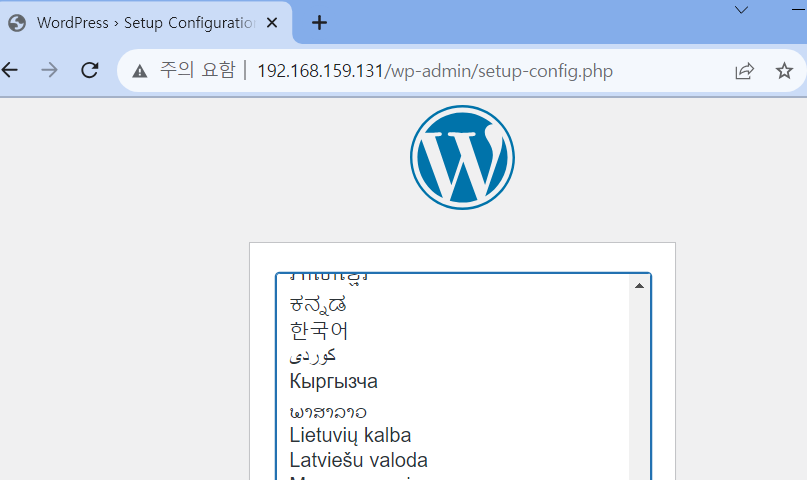Click the 주의 요함 security label
807x480 pixels.
click(x=198, y=70)
